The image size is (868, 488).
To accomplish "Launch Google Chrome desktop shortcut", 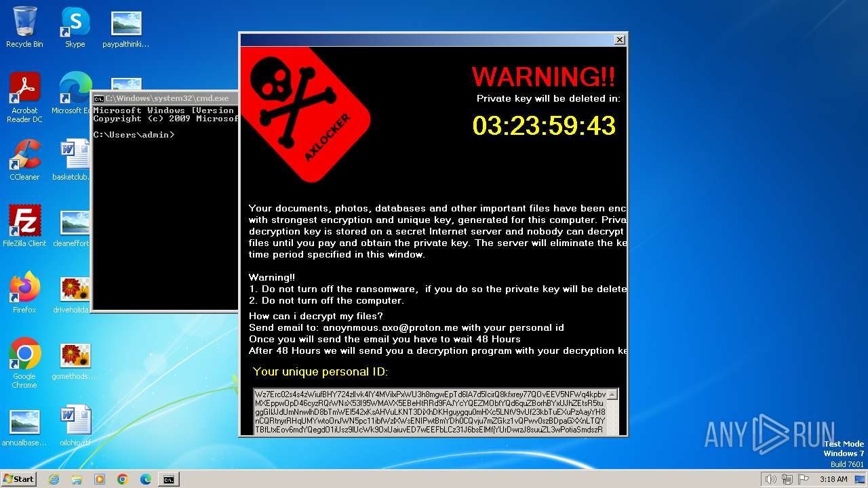I will (24, 363).
